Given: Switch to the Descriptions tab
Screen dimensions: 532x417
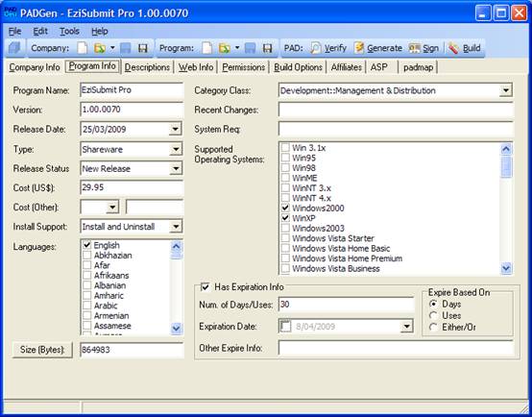Looking at the screenshot, I should point(147,67).
